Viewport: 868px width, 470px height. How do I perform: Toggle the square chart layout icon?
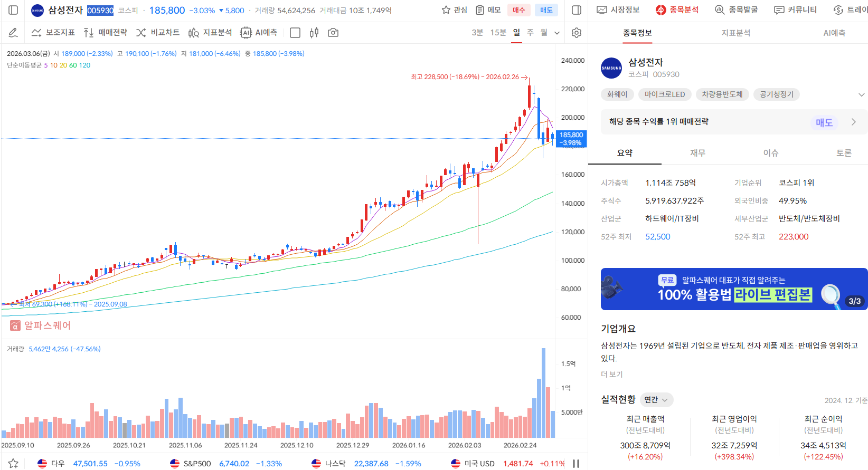coord(295,33)
